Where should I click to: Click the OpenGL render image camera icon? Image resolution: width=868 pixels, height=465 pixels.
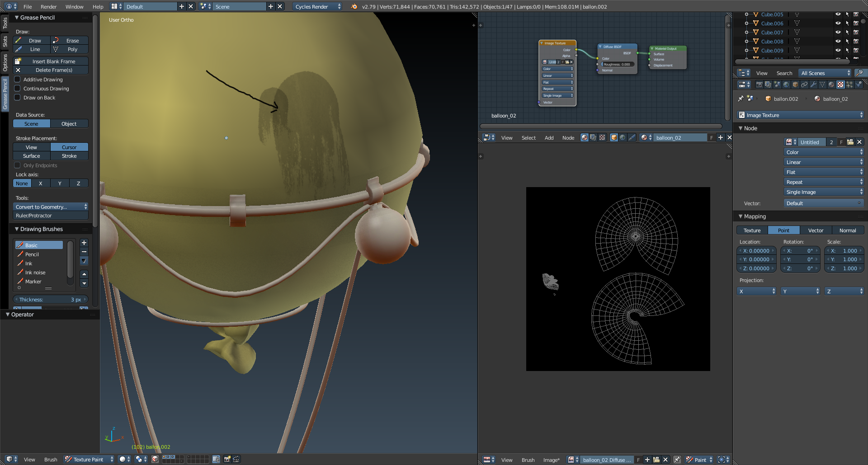tap(227, 459)
